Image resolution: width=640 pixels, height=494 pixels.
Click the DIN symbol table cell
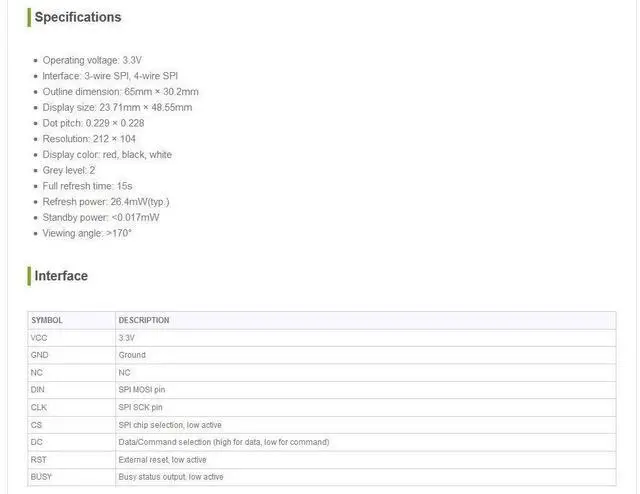coord(71,390)
